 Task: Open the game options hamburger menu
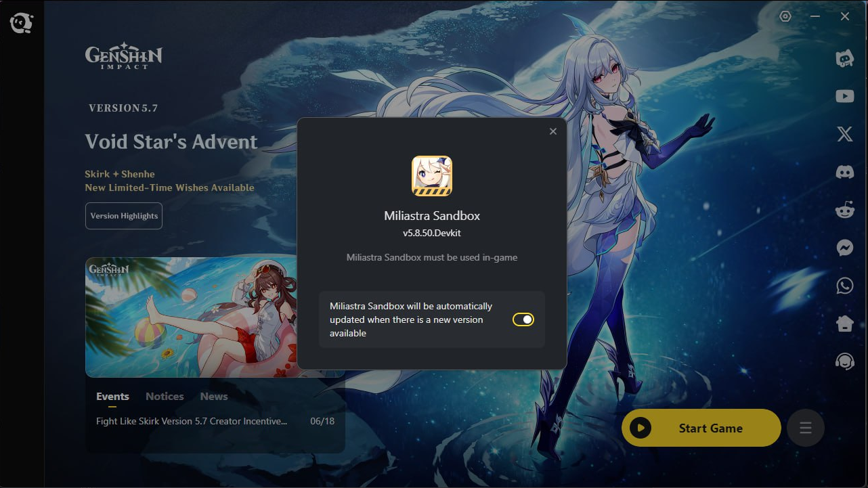806,428
